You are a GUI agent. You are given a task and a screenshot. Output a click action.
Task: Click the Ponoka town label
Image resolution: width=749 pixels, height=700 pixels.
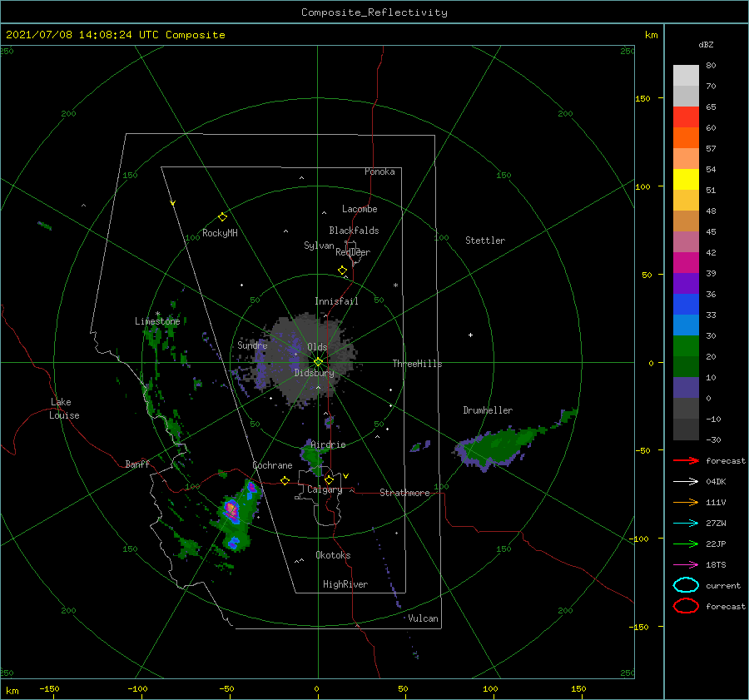pyautogui.click(x=379, y=172)
